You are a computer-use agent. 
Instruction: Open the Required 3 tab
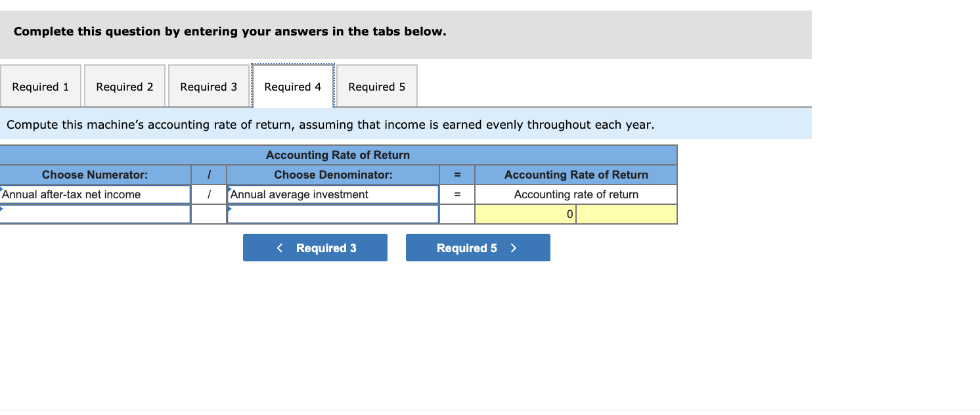tap(209, 86)
